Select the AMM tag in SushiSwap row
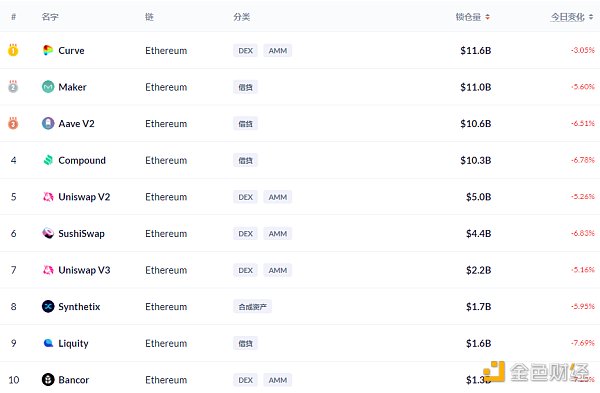Image resolution: width=600 pixels, height=393 pixels. click(x=278, y=233)
